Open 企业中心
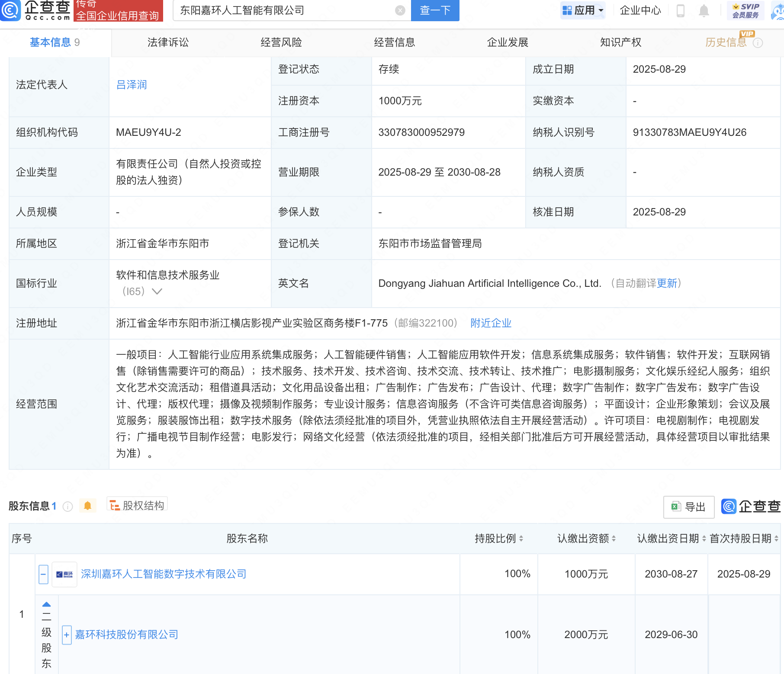 click(640, 10)
